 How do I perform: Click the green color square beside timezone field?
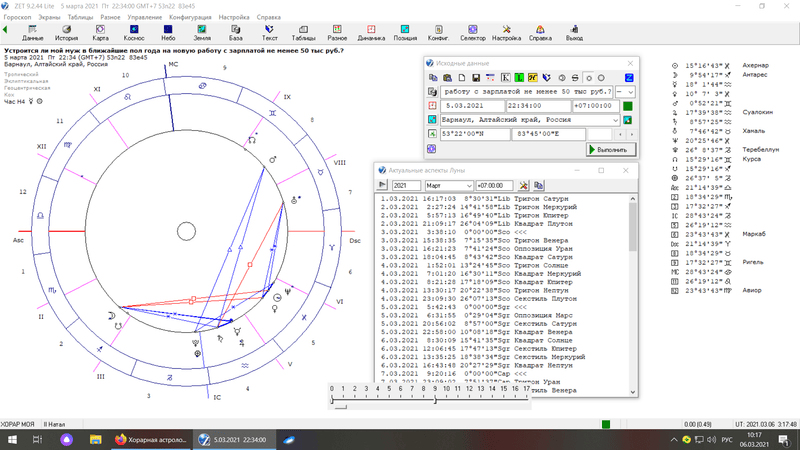click(628, 105)
